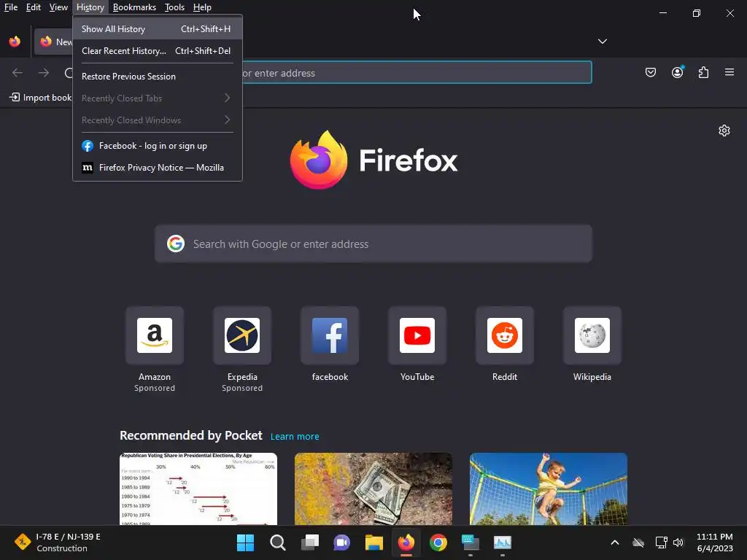747x560 pixels.
Task: Open new tab personalize gear icon
Action: click(x=724, y=131)
